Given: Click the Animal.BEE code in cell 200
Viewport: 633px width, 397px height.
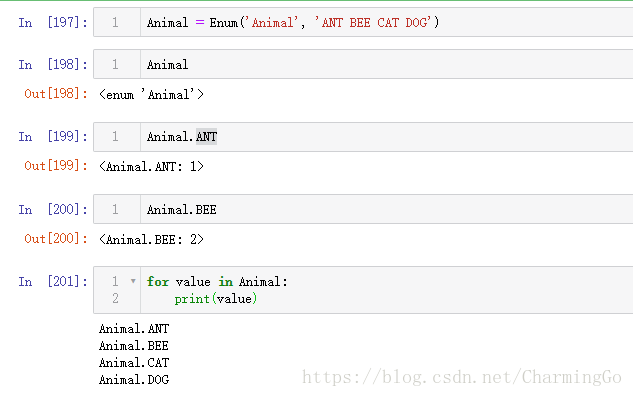Looking at the screenshot, I should click(182, 210).
